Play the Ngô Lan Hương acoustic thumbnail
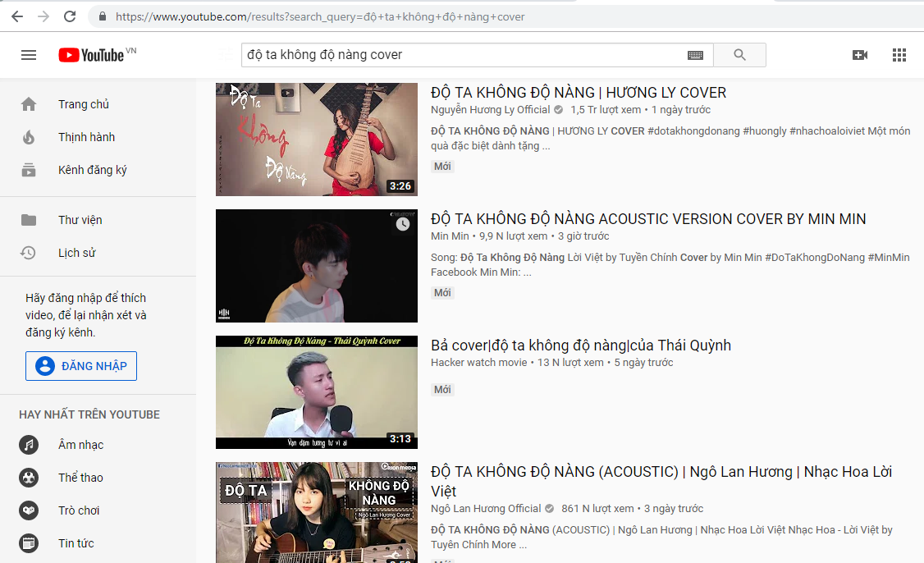 click(317, 512)
